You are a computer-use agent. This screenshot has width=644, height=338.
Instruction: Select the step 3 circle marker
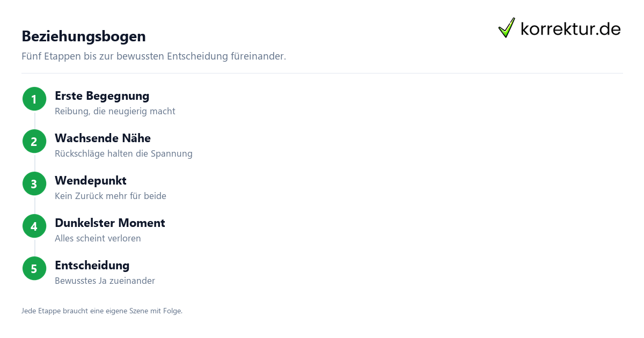(x=34, y=183)
